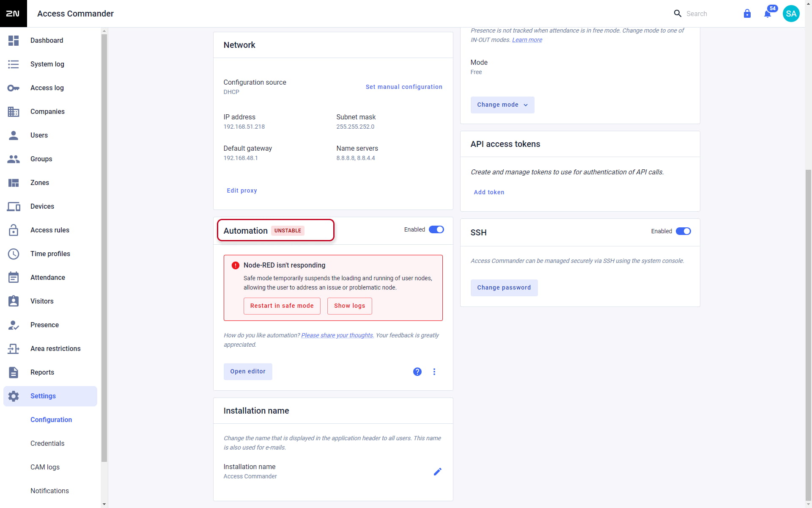Click the Name servers value 8.8.8.8, 8.8.4.4

(x=356, y=158)
